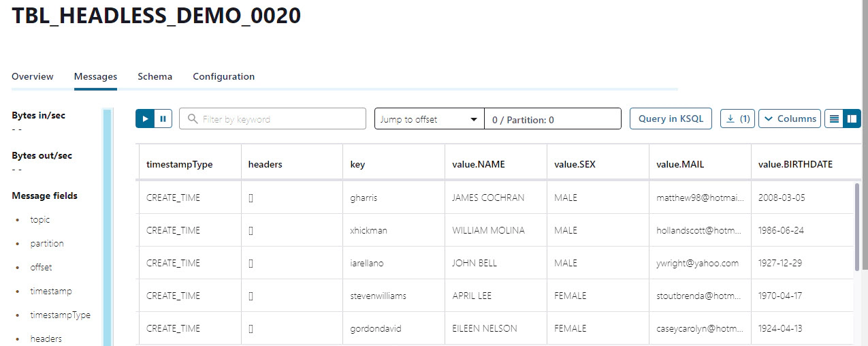Switch to split card view icon

(852, 119)
